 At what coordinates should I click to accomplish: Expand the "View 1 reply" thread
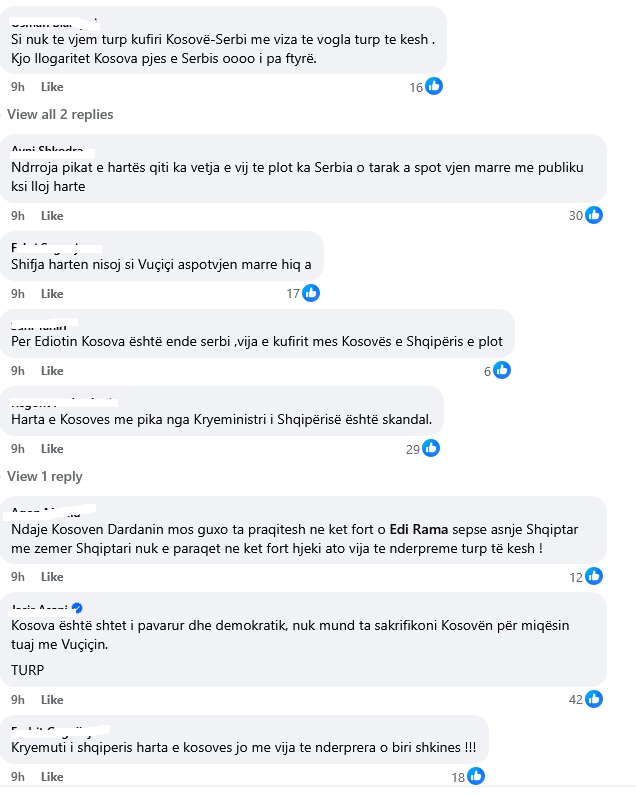45,476
